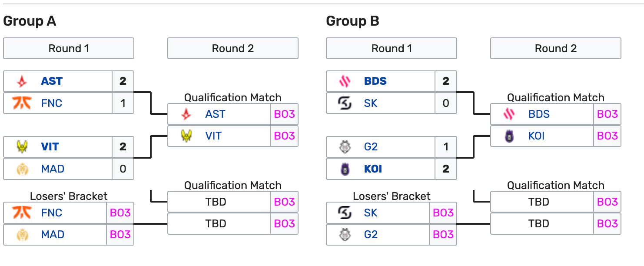Screen dimensions: 644x266
Task: Click the Astralis logo in Group A Round 1
Action: (22, 81)
